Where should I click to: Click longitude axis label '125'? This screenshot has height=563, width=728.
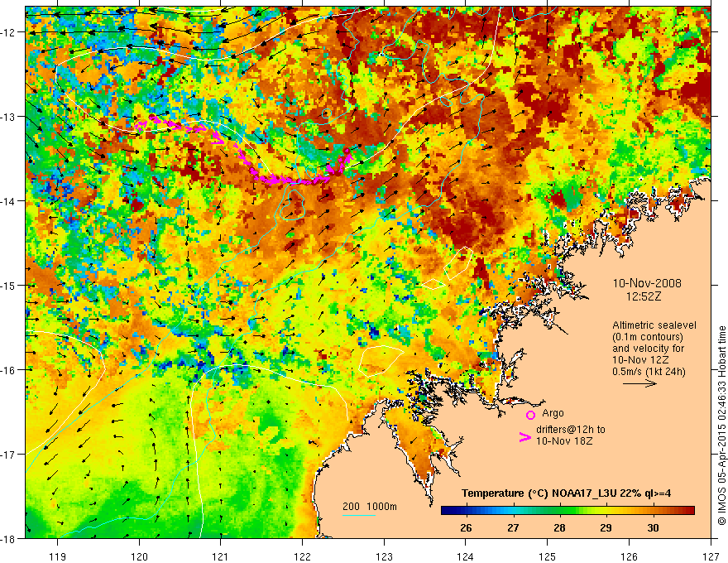[548, 556]
